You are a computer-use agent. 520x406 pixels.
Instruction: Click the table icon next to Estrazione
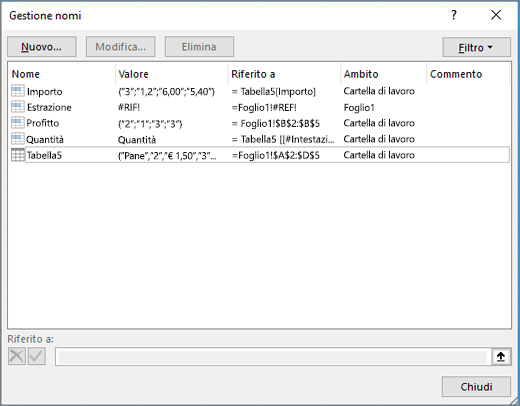pyautogui.click(x=18, y=107)
